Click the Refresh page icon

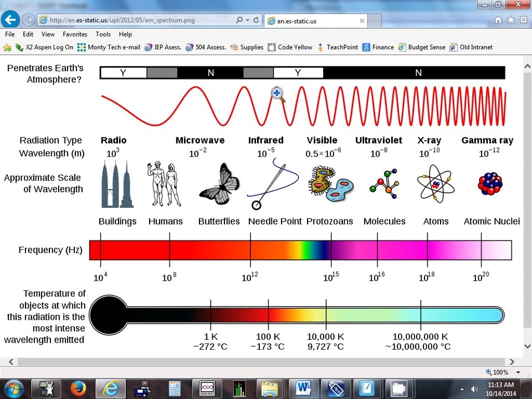(x=256, y=20)
